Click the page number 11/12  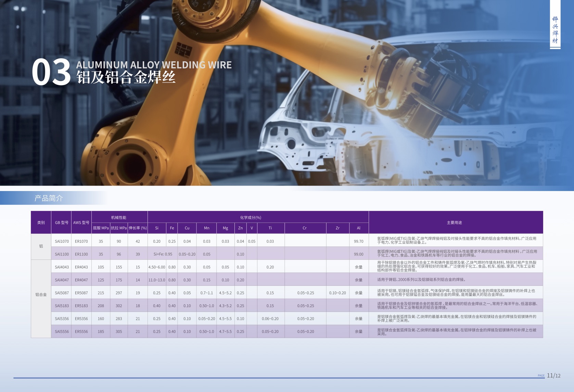[x=553, y=376]
